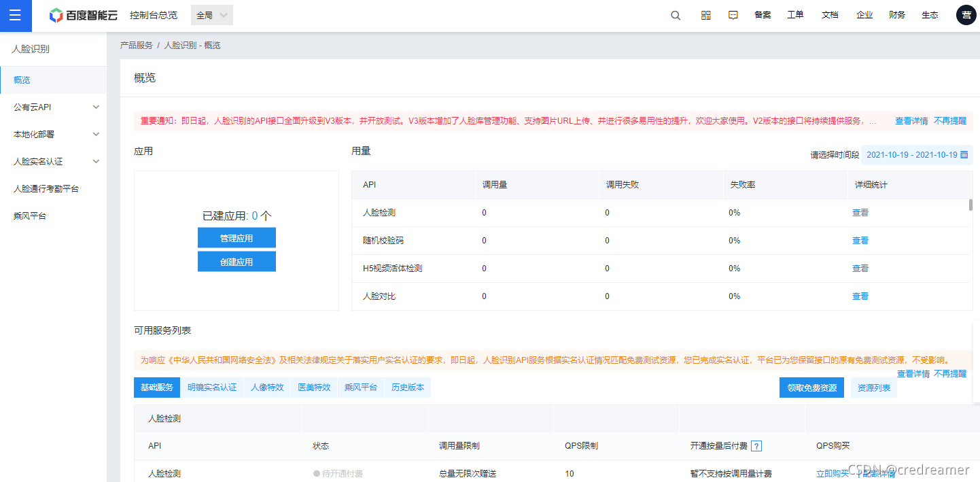
Task: Click 查看 for H5视频活体检测 row
Action: coord(860,269)
